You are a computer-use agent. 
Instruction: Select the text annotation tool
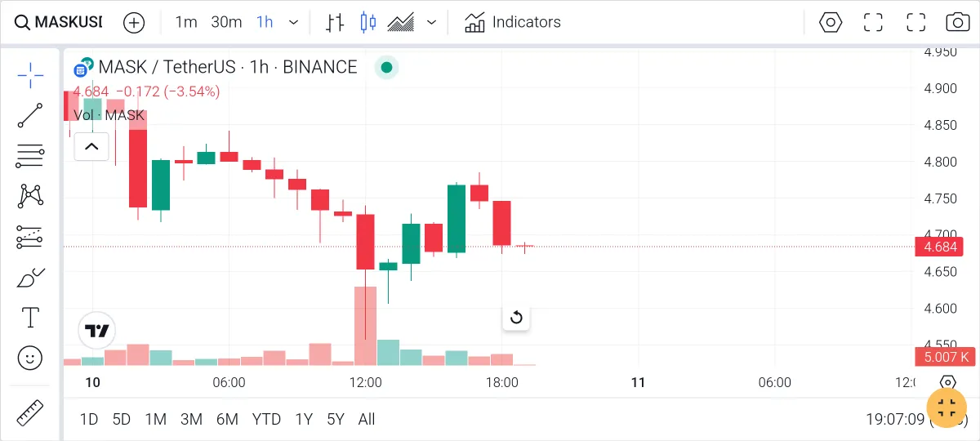pos(30,317)
